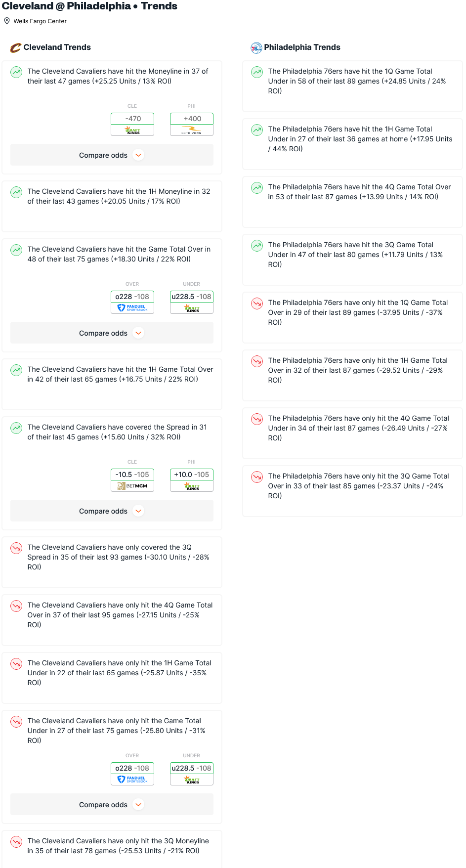Open the 76ers 4Q Game Total Over trend card
This screenshot has width=466, height=868.
coord(352,202)
